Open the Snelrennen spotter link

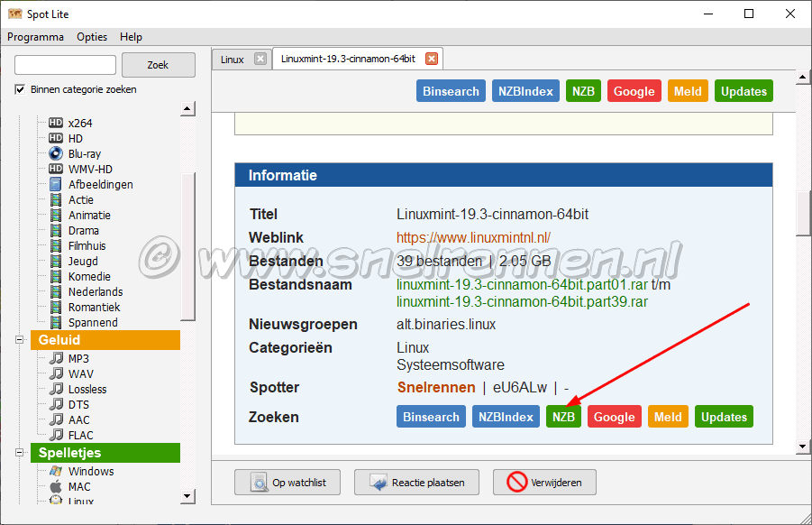(x=436, y=387)
